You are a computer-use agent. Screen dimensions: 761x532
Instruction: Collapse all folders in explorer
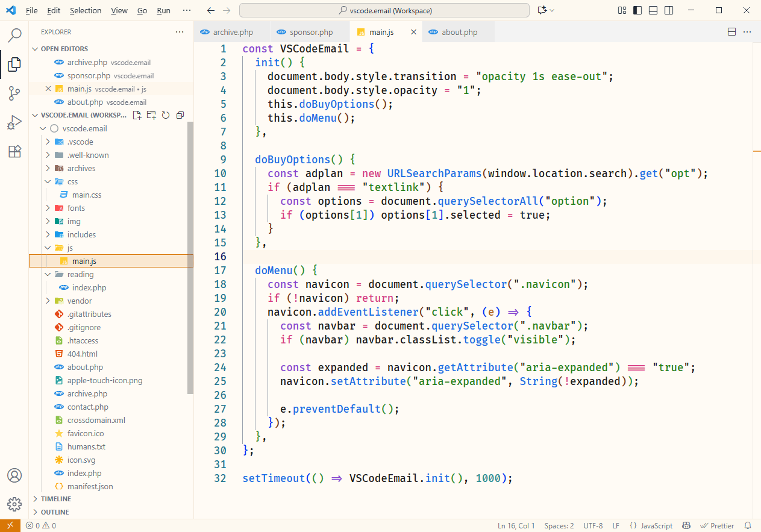[180, 115]
